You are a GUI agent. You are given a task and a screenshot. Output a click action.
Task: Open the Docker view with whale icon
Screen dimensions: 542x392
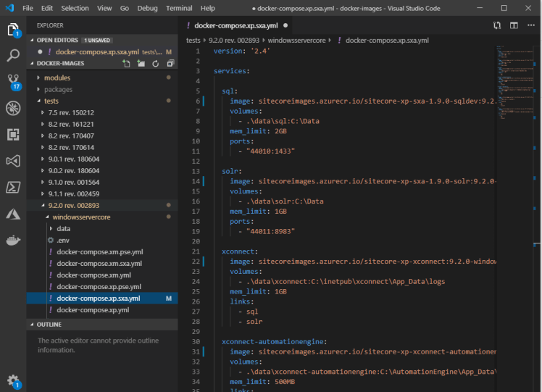[x=13, y=240]
